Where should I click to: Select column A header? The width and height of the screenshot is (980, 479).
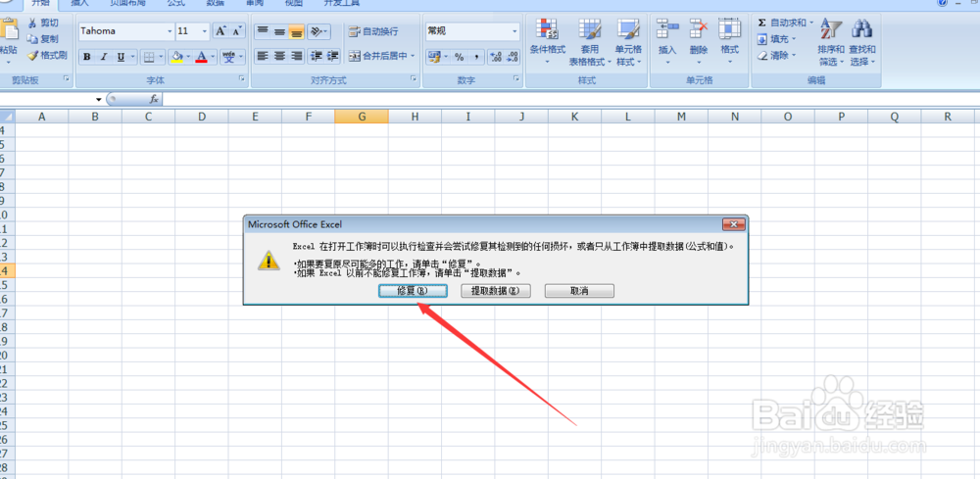[42, 117]
